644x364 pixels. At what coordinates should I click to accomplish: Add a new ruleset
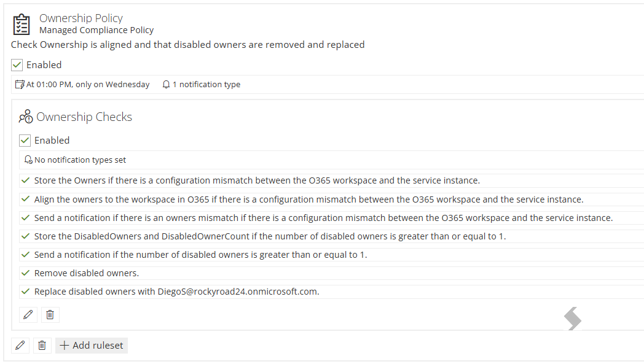coord(92,346)
